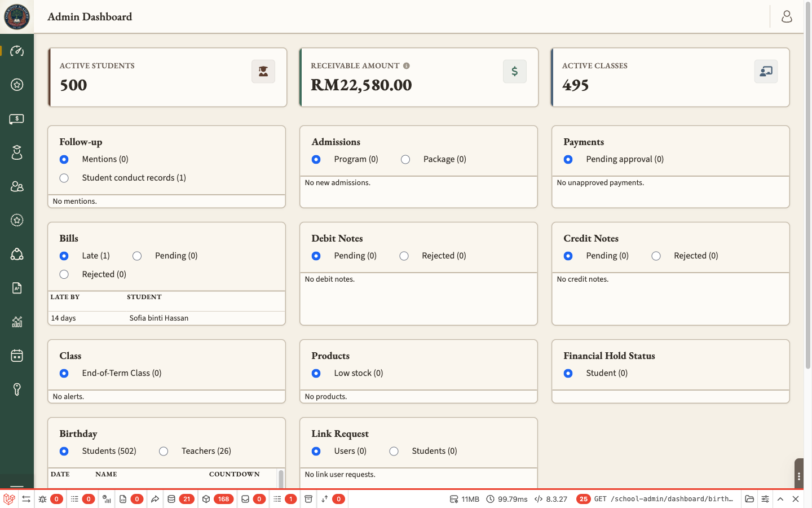Click the 99.79ms request time in debugbar
812x508 pixels.
point(507,499)
